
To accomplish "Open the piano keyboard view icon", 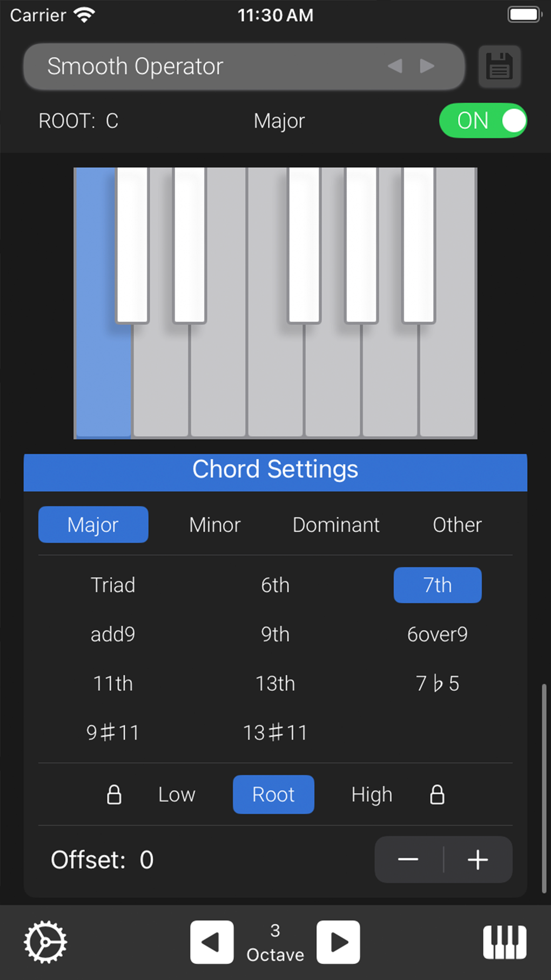I will (x=505, y=942).
